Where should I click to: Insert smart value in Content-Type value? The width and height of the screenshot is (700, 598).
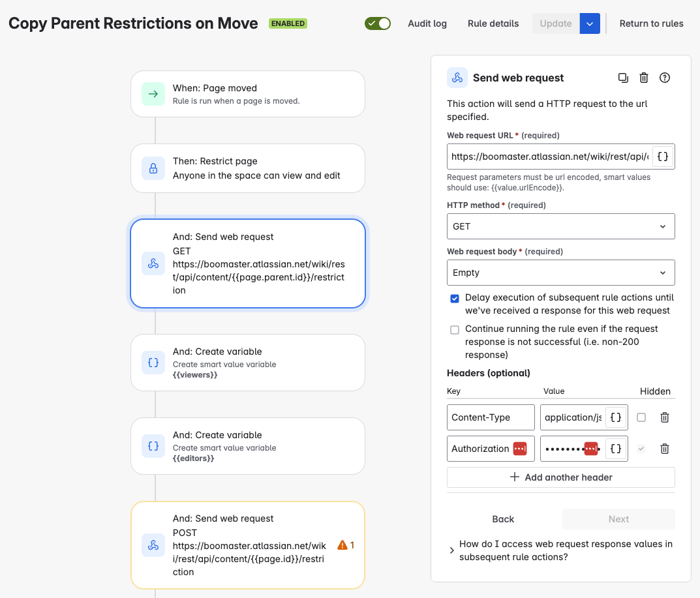[x=616, y=417]
